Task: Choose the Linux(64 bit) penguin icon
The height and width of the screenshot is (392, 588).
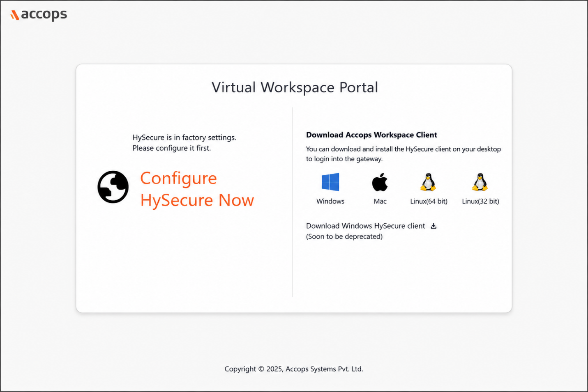Action: [x=428, y=182]
